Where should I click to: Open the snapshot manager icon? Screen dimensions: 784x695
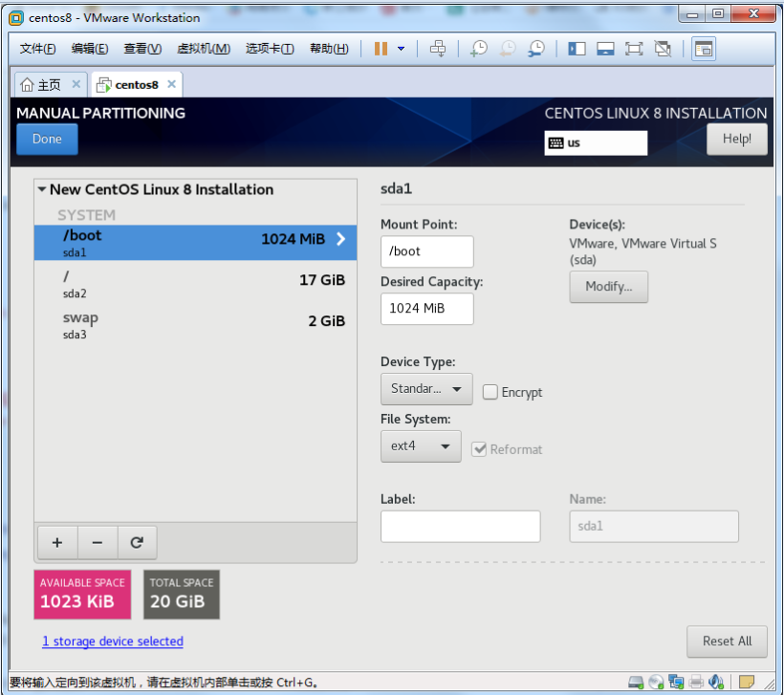[x=536, y=49]
